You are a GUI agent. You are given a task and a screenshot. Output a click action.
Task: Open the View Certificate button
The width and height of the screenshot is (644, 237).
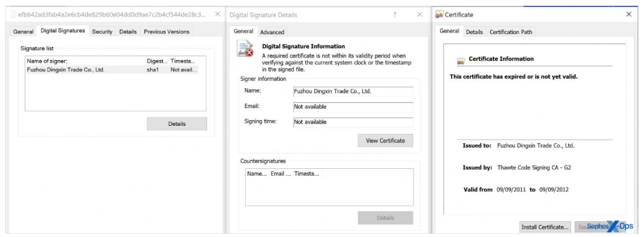[385, 141]
